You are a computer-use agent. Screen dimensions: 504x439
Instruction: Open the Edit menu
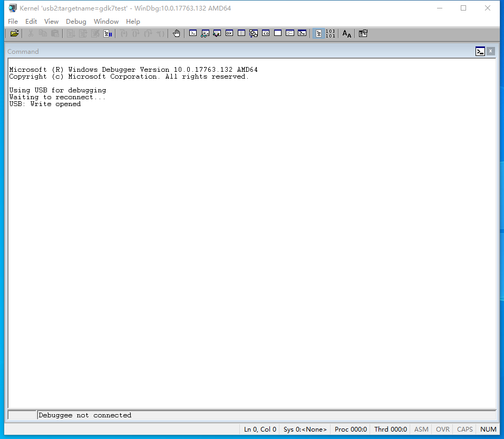tap(31, 22)
